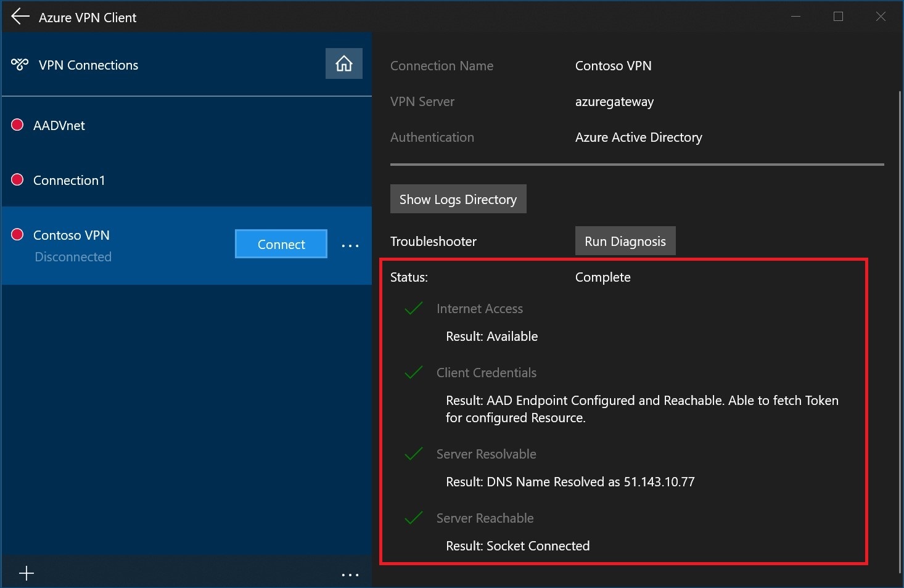Viewport: 904px width, 588px height.
Task: Click Server Resolvable green checkmark
Action: pyautogui.click(x=413, y=454)
